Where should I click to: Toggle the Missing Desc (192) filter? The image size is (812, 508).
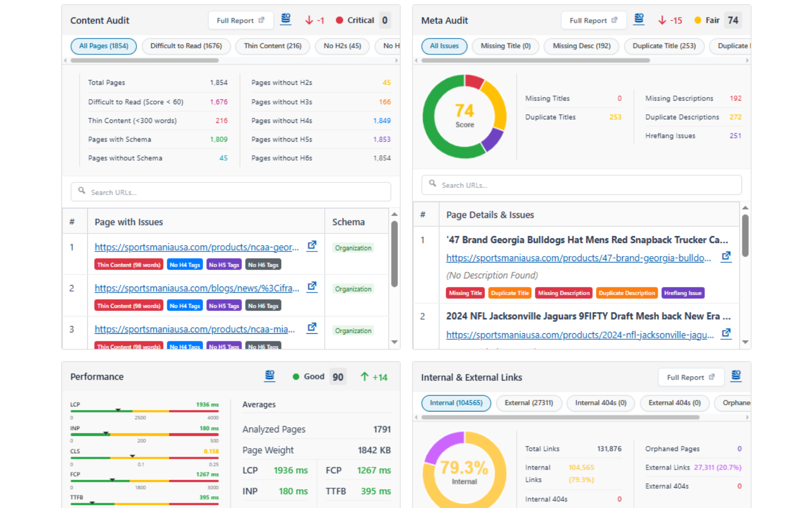click(581, 46)
